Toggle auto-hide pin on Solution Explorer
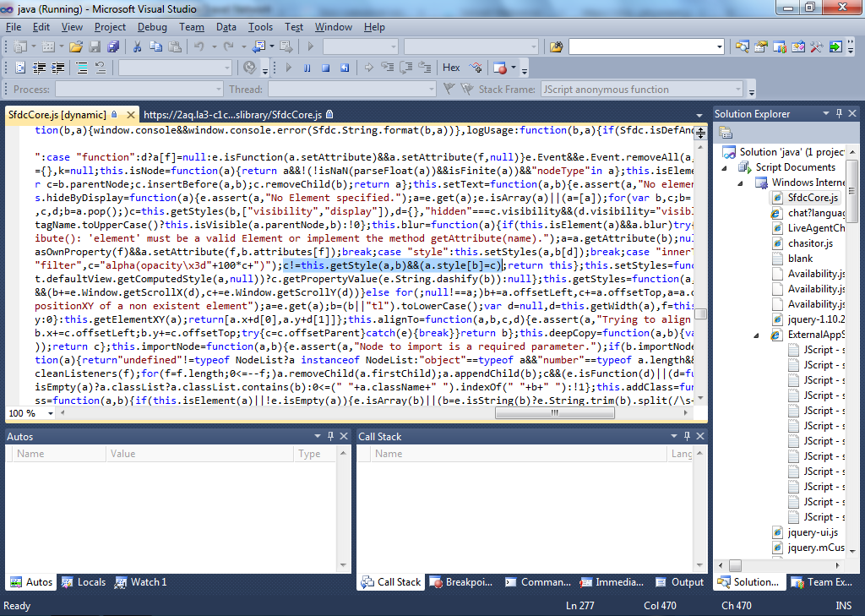The image size is (865, 616). coord(839,114)
